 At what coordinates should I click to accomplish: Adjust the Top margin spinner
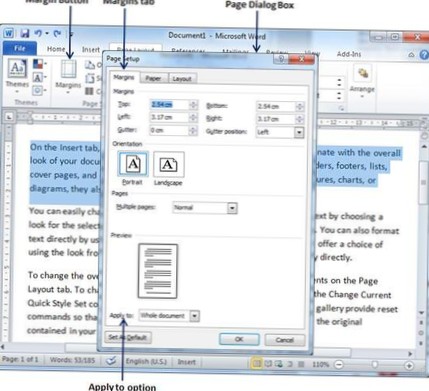(193, 105)
